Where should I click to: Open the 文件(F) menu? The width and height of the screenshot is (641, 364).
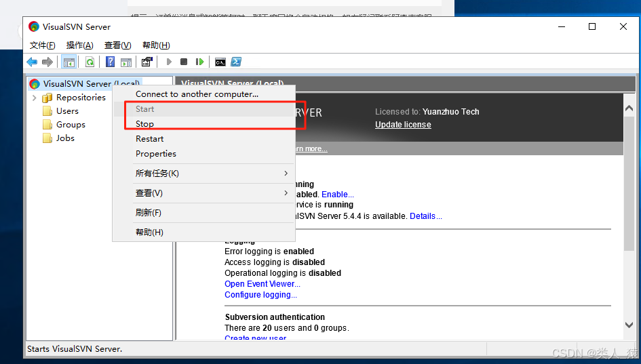click(x=43, y=45)
